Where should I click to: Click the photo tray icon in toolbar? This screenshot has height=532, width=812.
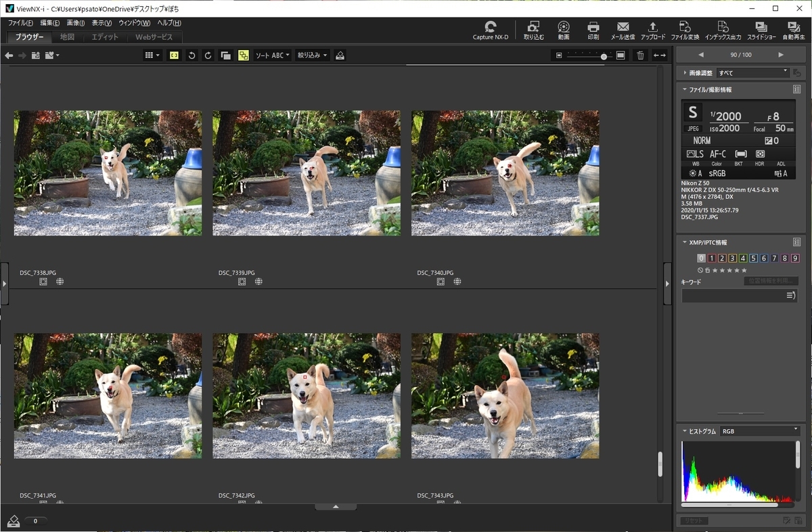click(x=340, y=56)
